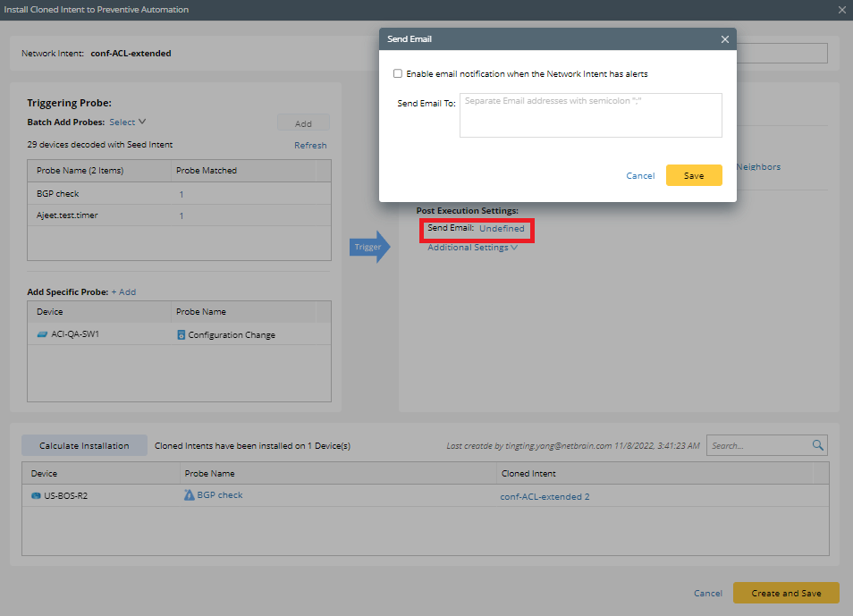Click the magnifier icon in the top search box
The height and width of the screenshot is (616, 853).
(816, 53)
